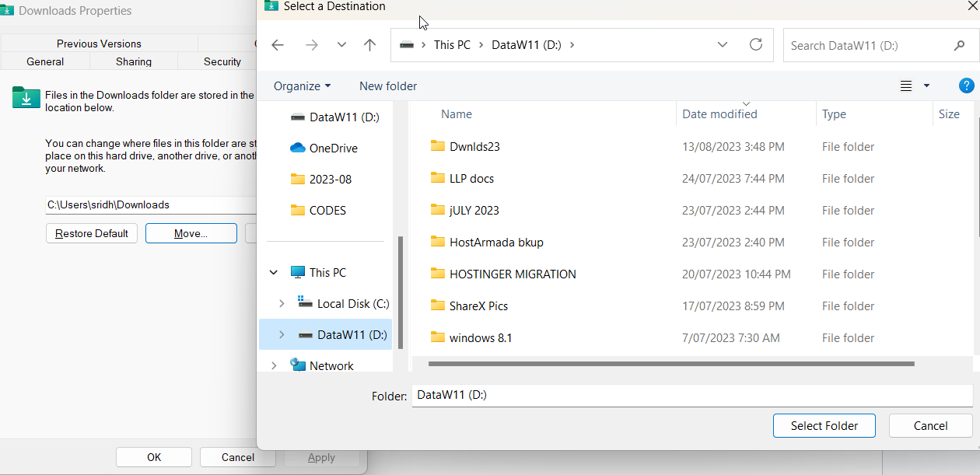Expand Local Disk (C:) tree node
This screenshot has height=475, width=980.
point(282,304)
